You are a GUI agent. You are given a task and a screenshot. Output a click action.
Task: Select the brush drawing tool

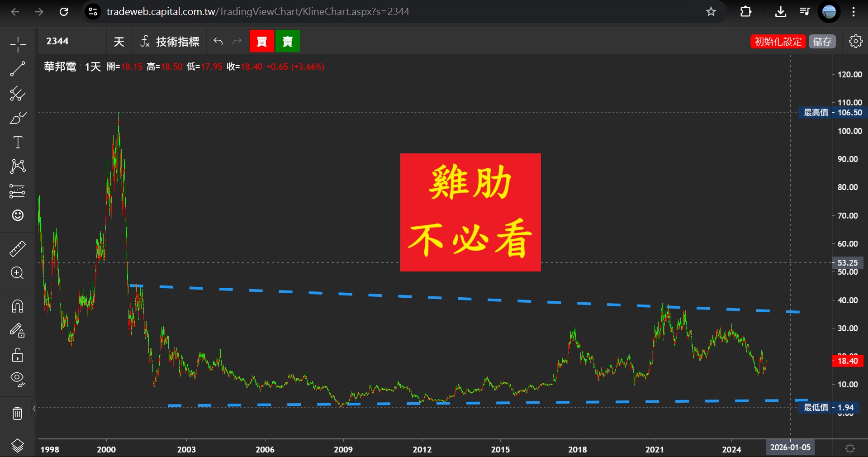(18, 118)
